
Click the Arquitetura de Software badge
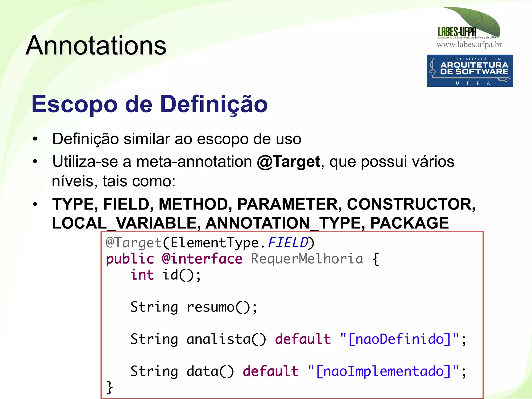tap(470, 71)
